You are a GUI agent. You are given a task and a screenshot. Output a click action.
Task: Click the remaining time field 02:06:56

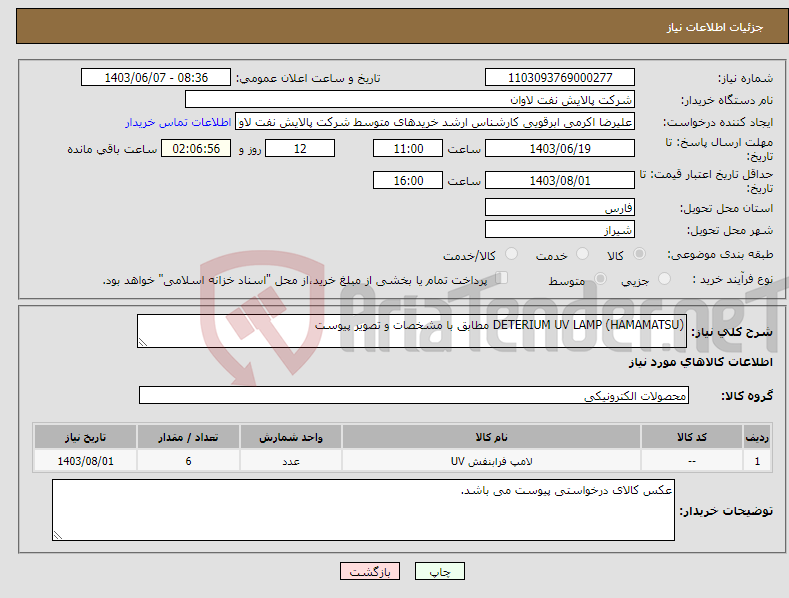[196, 148]
